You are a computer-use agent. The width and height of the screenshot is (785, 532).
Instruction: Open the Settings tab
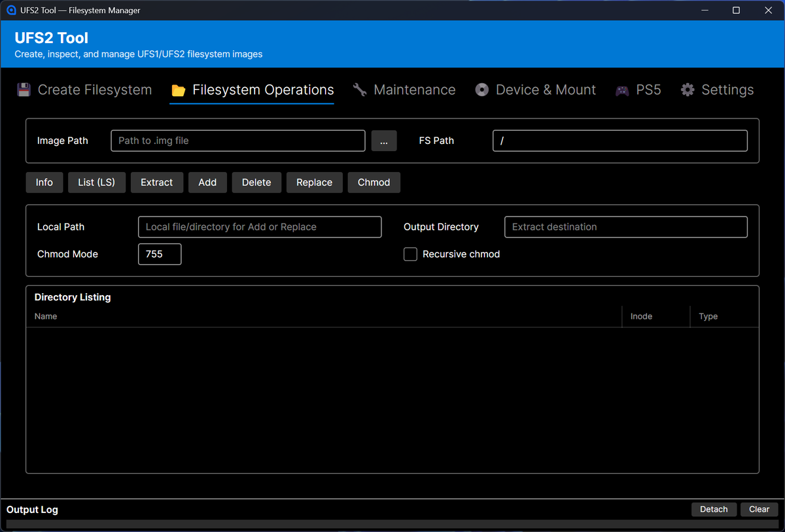tap(717, 90)
